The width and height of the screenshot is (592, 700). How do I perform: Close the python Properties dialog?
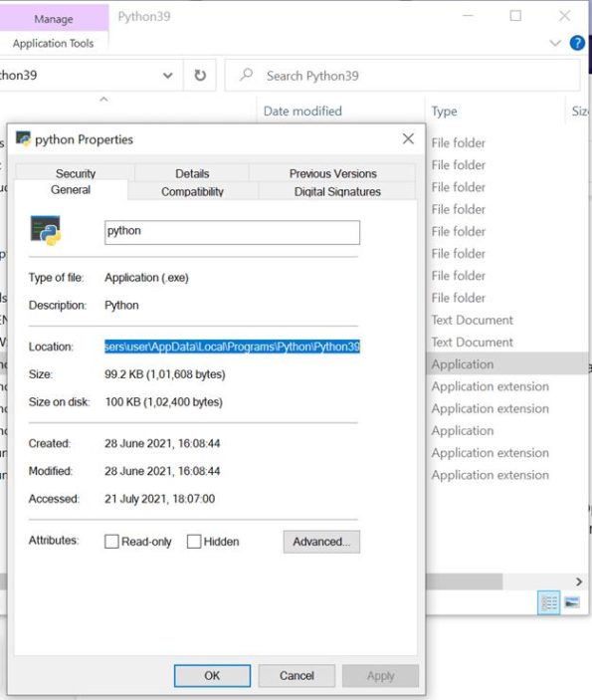click(x=408, y=138)
